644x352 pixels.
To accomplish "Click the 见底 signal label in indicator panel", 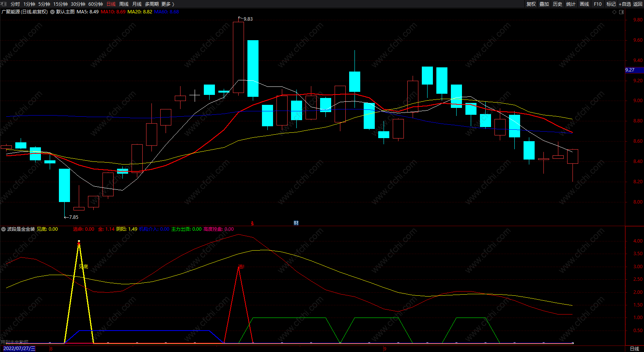I will (83, 267).
